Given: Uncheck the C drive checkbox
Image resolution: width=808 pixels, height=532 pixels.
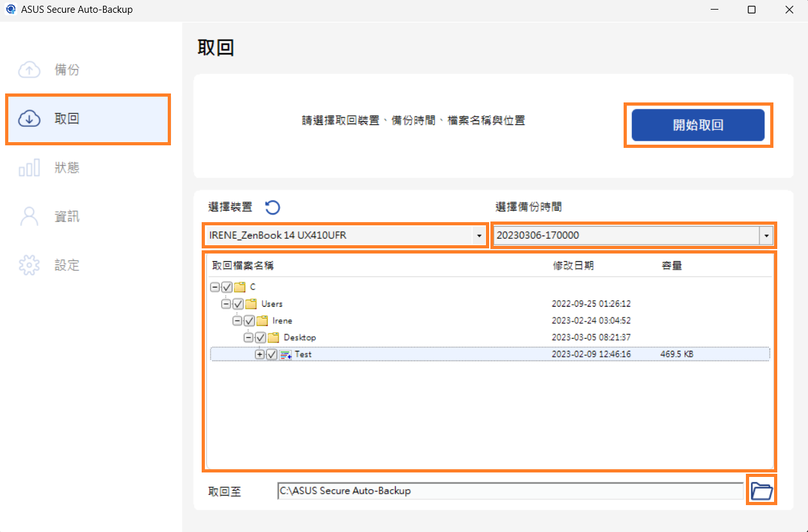Looking at the screenshot, I should click(227, 287).
